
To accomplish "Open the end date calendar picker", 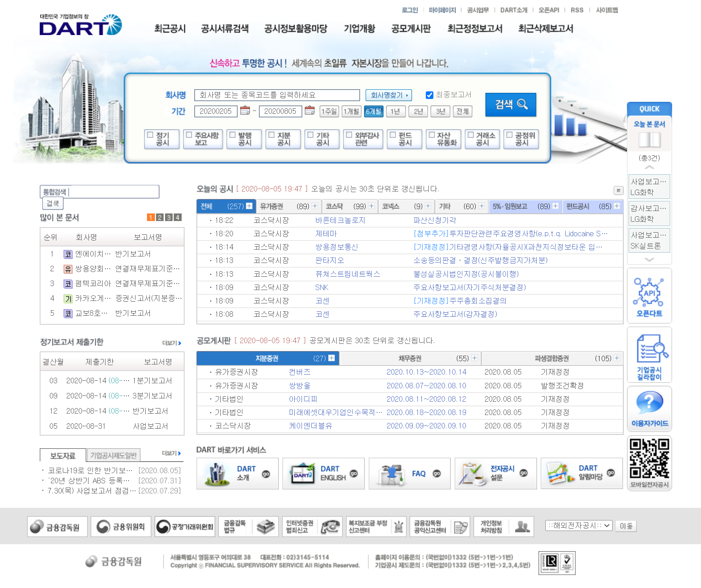I will [x=310, y=111].
